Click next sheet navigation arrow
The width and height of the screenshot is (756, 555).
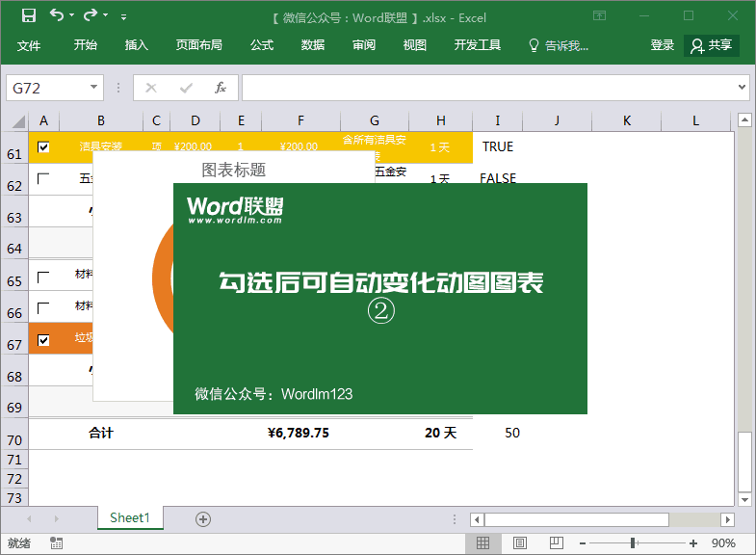click(x=57, y=518)
